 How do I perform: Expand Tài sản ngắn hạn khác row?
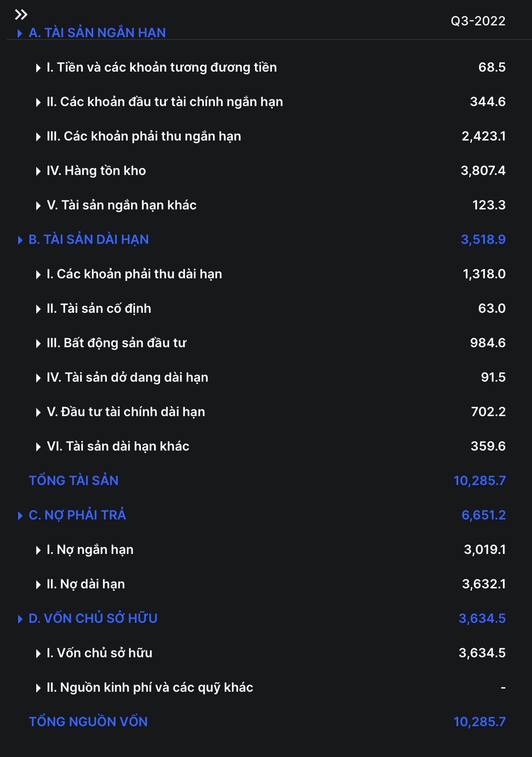pyautogui.click(x=38, y=206)
